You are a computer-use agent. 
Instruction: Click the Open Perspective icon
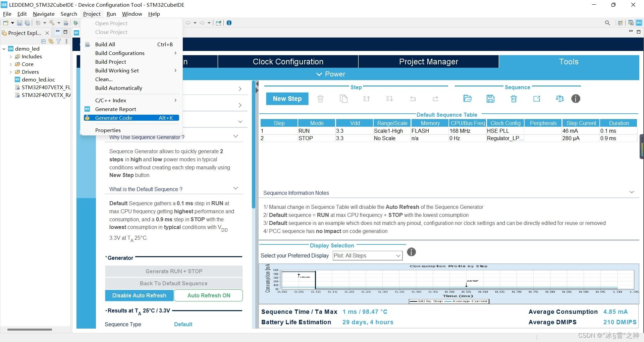(x=621, y=23)
